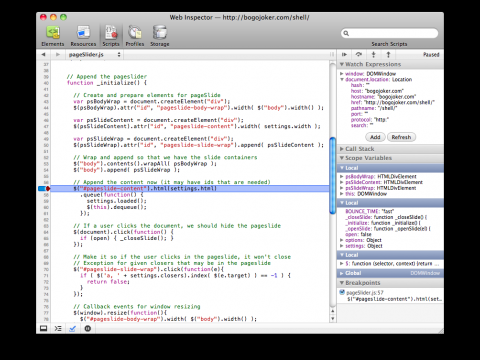Select the _initialize function variable
The height and width of the screenshot is (360, 480).
coord(383,223)
